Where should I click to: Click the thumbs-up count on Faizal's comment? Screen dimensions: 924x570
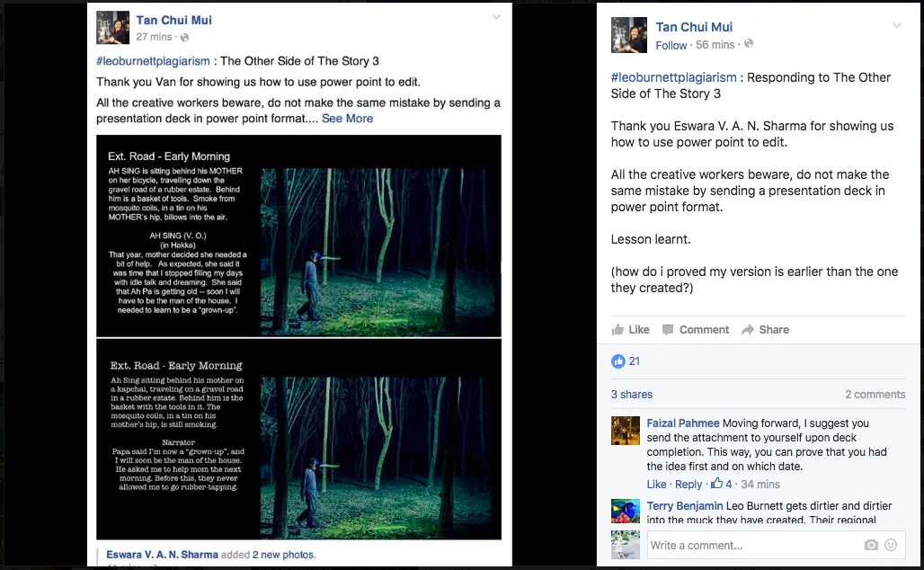pyautogui.click(x=721, y=484)
